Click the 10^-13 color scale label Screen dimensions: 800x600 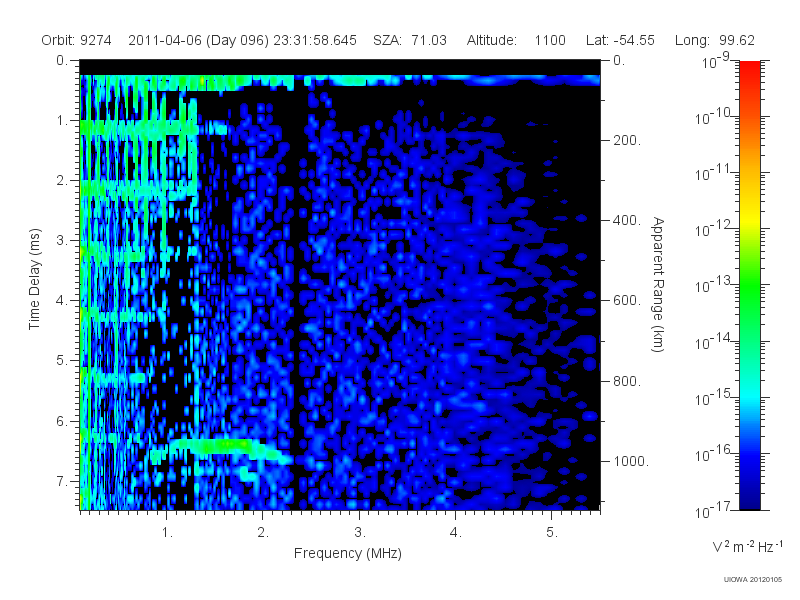point(713,285)
